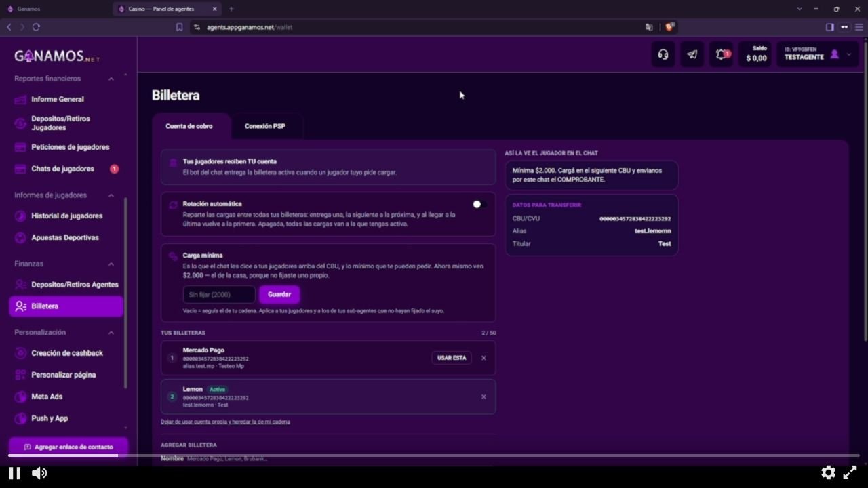Open Depositos/Retiros Jugadores sidebar item
This screenshot has height=488, width=868.
pyautogui.click(x=60, y=123)
